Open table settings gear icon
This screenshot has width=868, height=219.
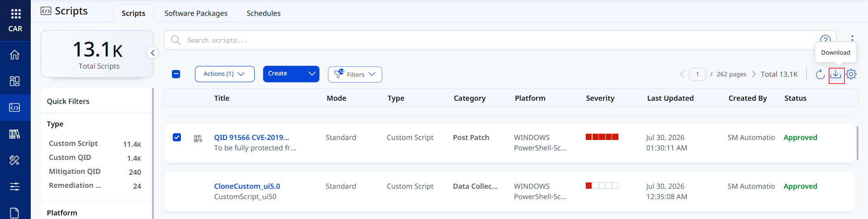[851, 74]
